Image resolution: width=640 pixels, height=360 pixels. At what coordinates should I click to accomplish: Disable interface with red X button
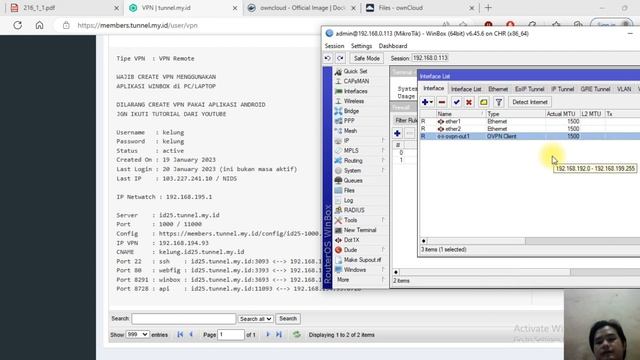(x=469, y=102)
